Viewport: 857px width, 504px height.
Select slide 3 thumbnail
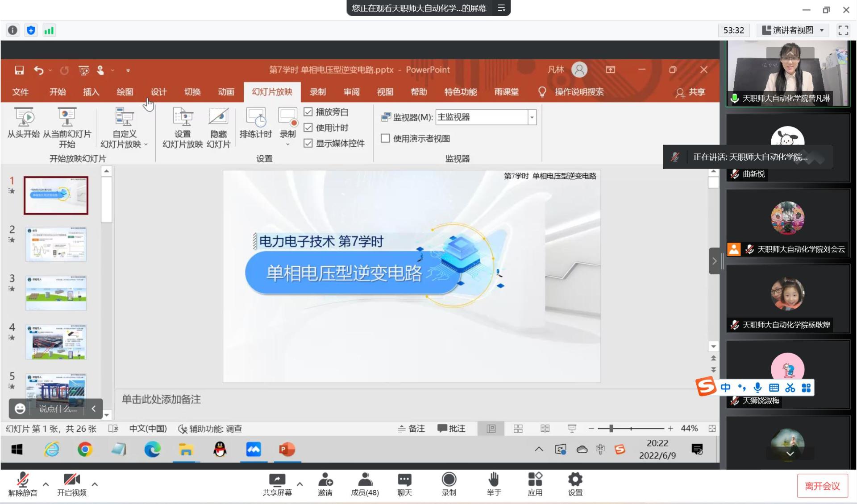click(x=56, y=293)
